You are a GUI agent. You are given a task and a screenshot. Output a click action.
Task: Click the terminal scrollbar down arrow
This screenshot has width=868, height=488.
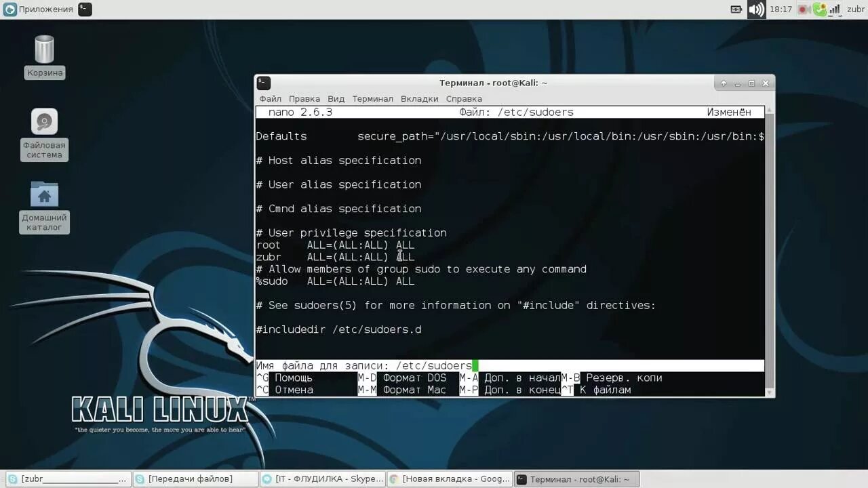click(x=769, y=392)
